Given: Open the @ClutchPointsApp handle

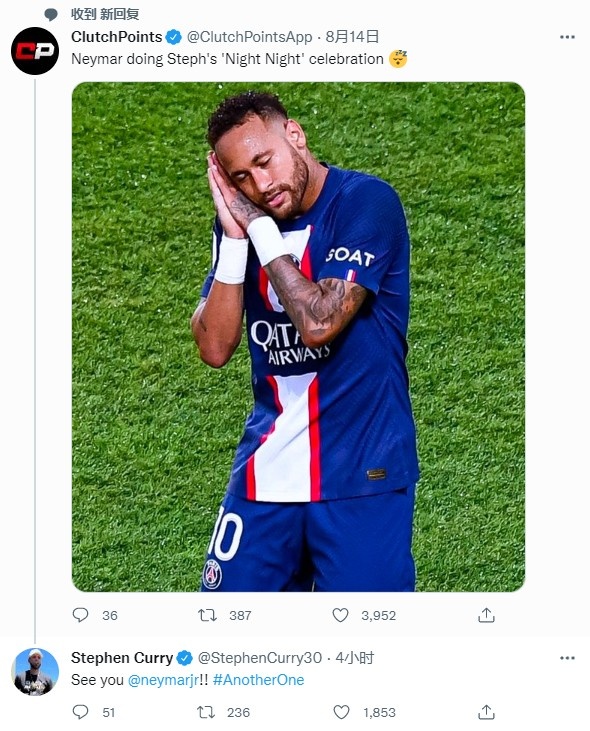Looking at the screenshot, I should (249, 37).
